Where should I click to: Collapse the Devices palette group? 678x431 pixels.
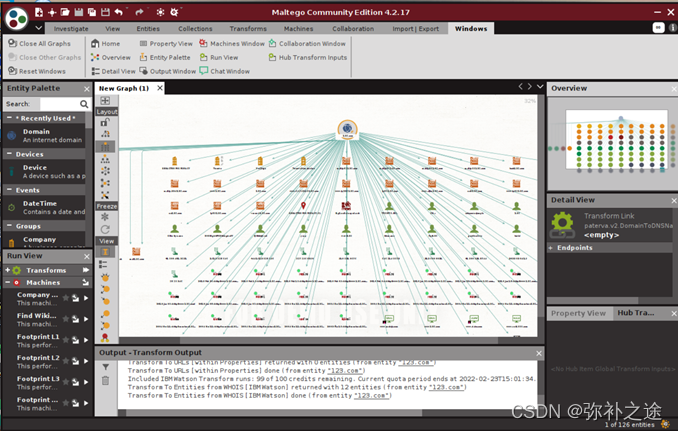point(9,154)
